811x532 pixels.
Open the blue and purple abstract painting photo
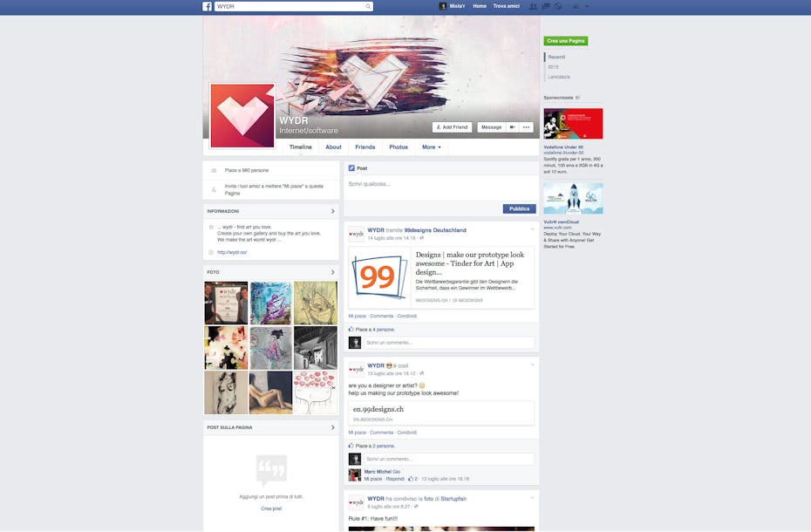(x=270, y=303)
